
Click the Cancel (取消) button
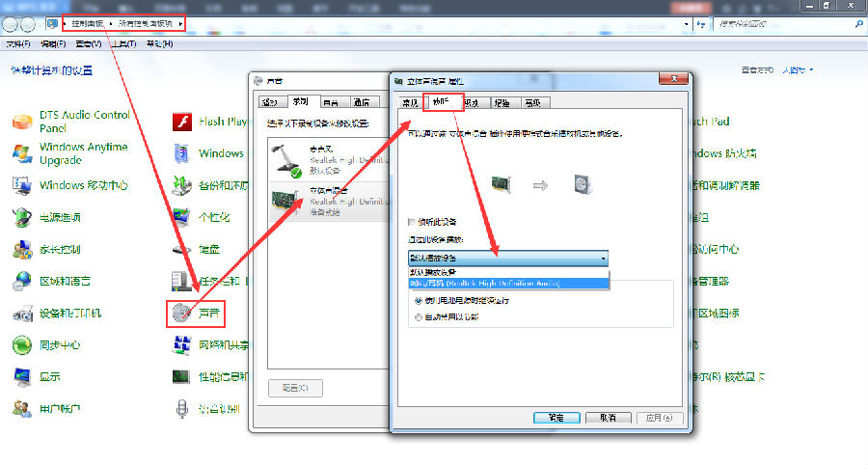tap(608, 418)
